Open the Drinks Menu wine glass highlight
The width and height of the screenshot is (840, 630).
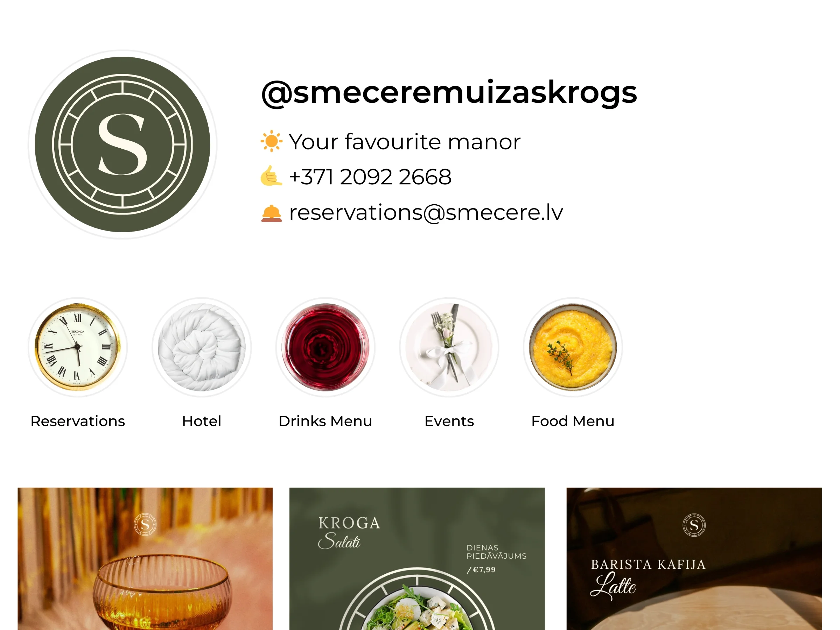click(325, 347)
